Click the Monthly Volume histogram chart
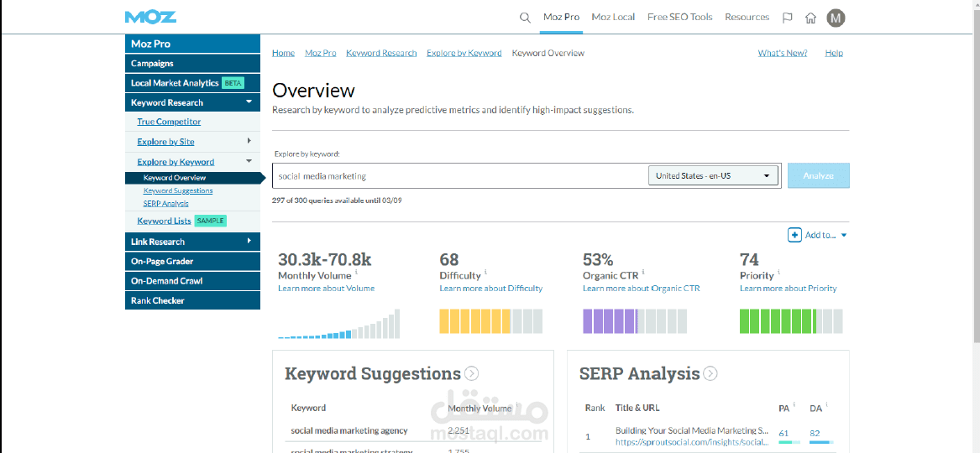This screenshot has width=980, height=453. [338, 324]
